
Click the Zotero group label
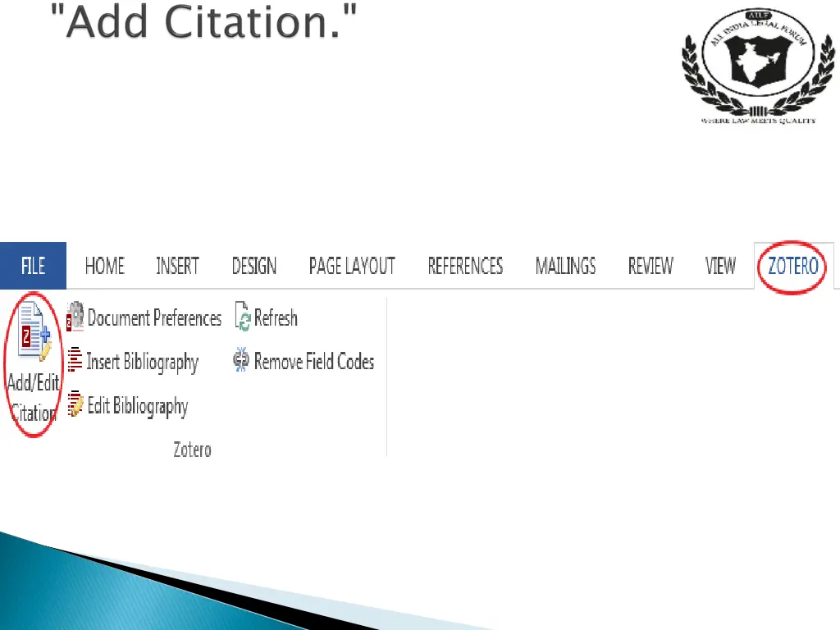tap(192, 450)
